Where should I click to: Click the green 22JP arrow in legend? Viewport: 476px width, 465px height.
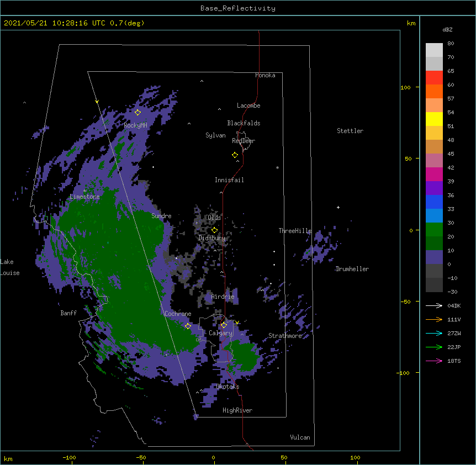coord(434,347)
